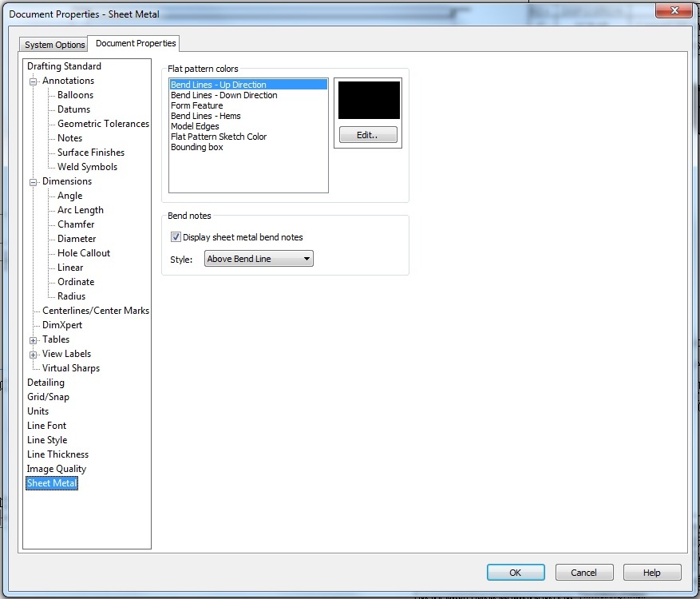Select Diameter dimension settings

(77, 239)
